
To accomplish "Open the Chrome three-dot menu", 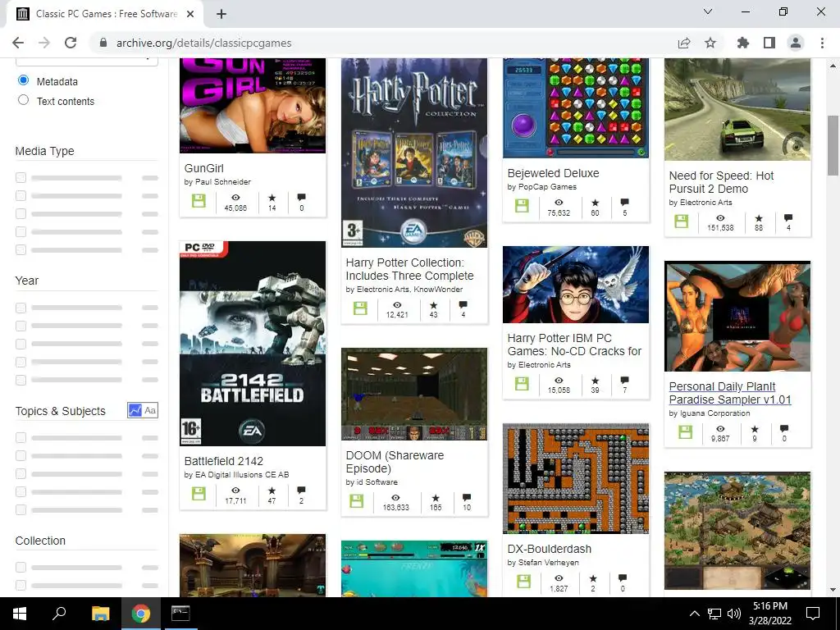I will coord(822,43).
